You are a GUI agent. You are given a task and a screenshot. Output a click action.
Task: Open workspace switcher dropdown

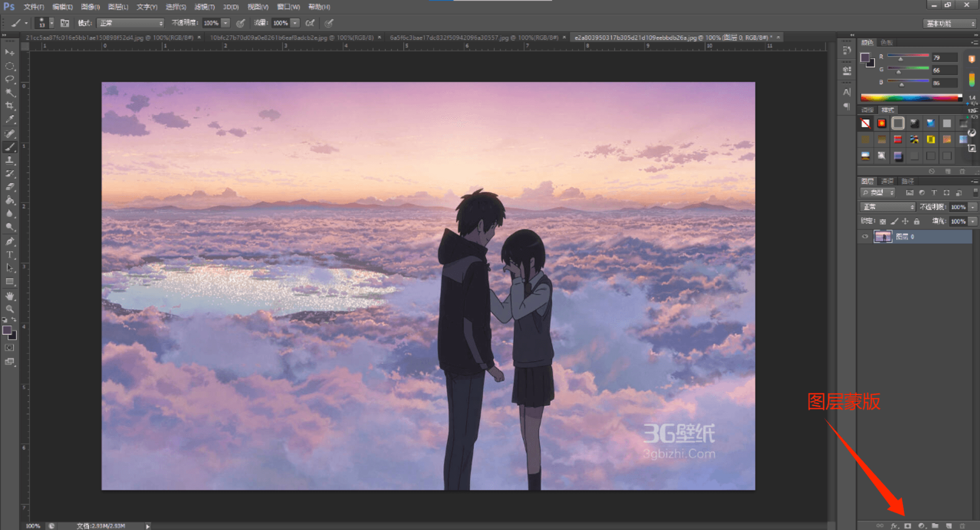950,23
